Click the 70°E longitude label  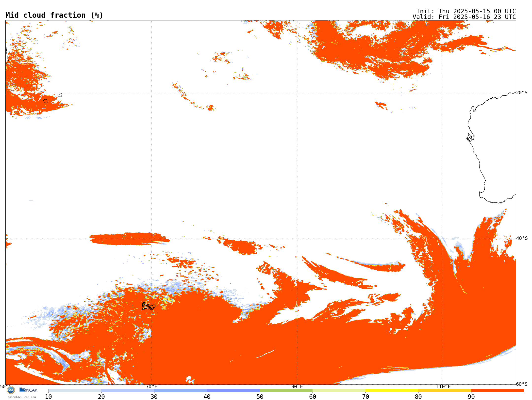click(x=151, y=387)
